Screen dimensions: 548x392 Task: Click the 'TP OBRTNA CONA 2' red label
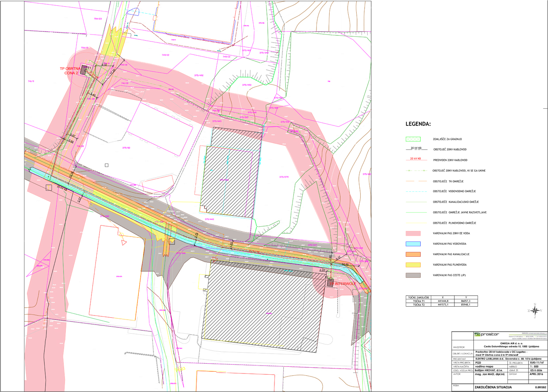69,71
